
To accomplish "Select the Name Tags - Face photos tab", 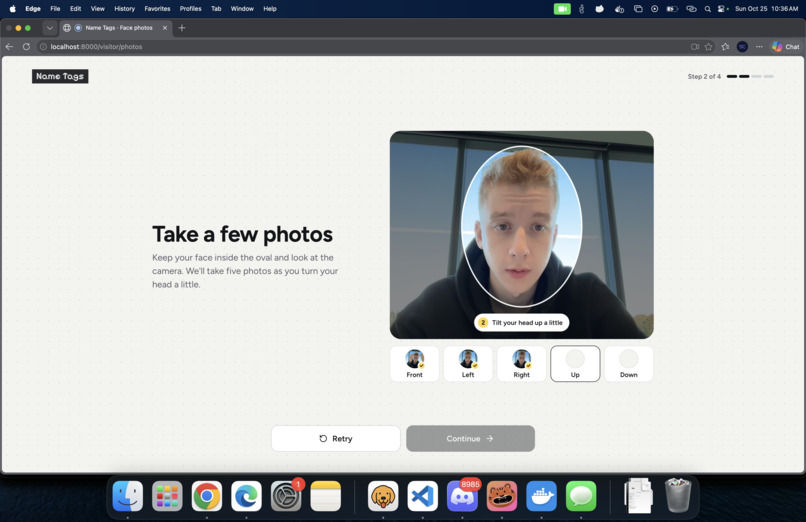I will tap(116, 28).
